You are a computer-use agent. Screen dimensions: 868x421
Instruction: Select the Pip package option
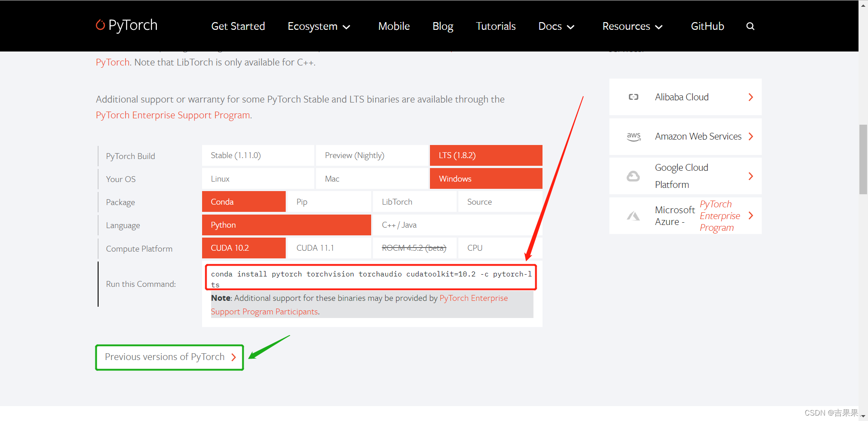coord(329,201)
